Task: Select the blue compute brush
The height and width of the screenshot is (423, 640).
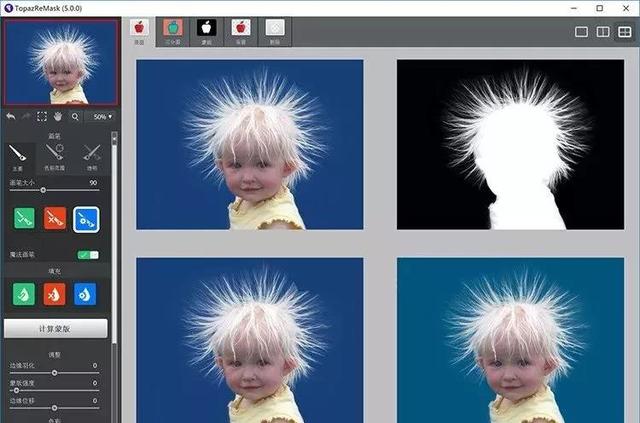Action: (85, 219)
